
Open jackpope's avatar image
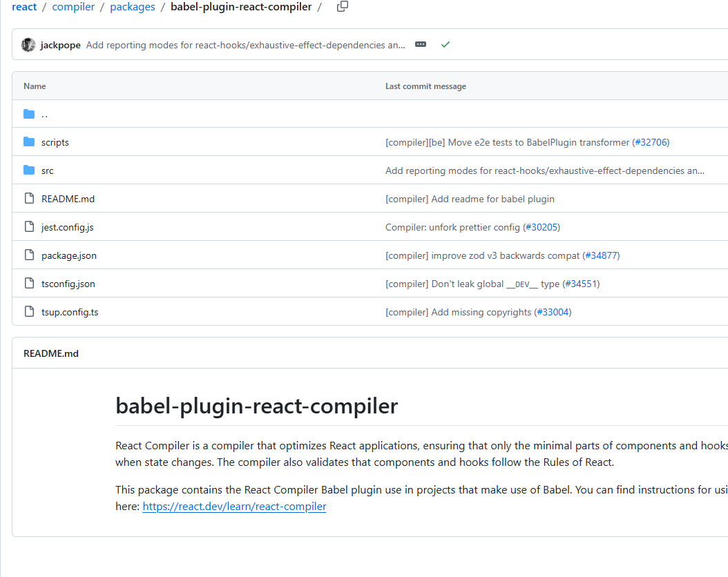[28, 45]
